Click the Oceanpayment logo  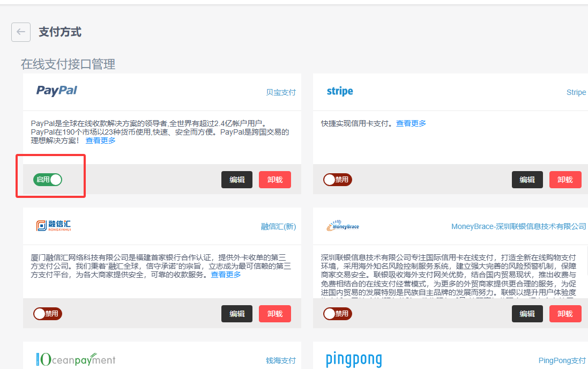coord(76,359)
